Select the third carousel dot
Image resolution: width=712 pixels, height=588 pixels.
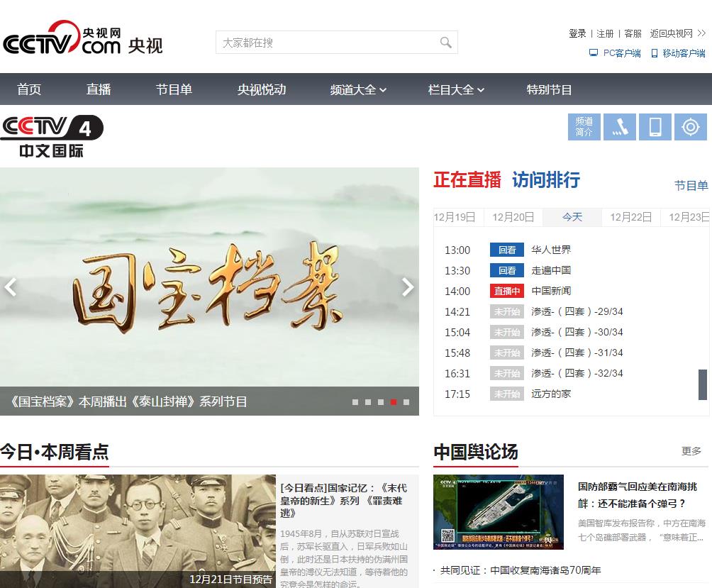pyautogui.click(x=381, y=402)
